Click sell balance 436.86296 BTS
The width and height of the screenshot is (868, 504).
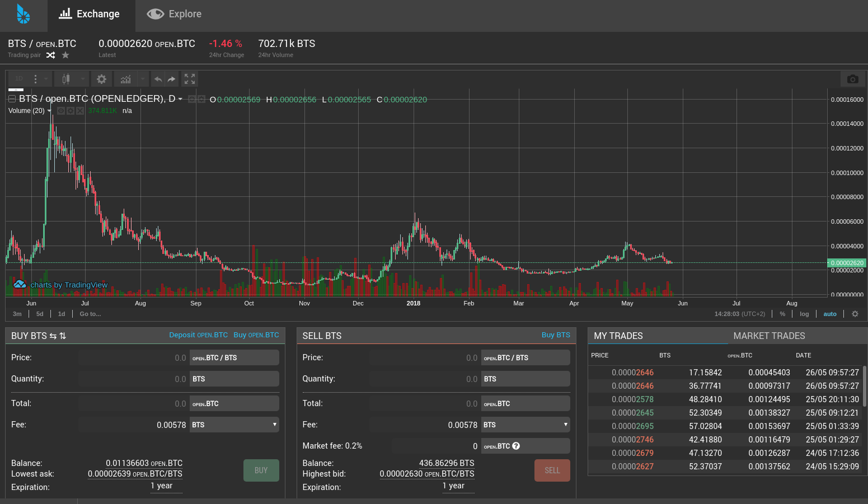pos(447,463)
